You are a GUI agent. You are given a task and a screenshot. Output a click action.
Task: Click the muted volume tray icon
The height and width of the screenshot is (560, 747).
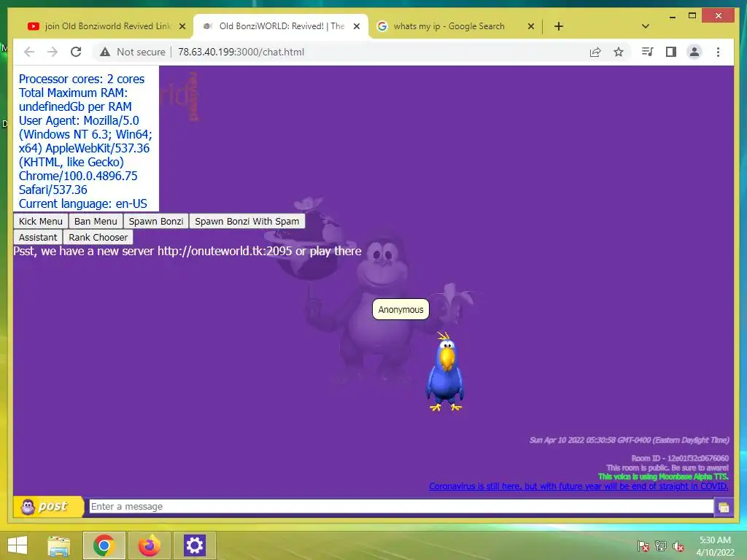678,546
